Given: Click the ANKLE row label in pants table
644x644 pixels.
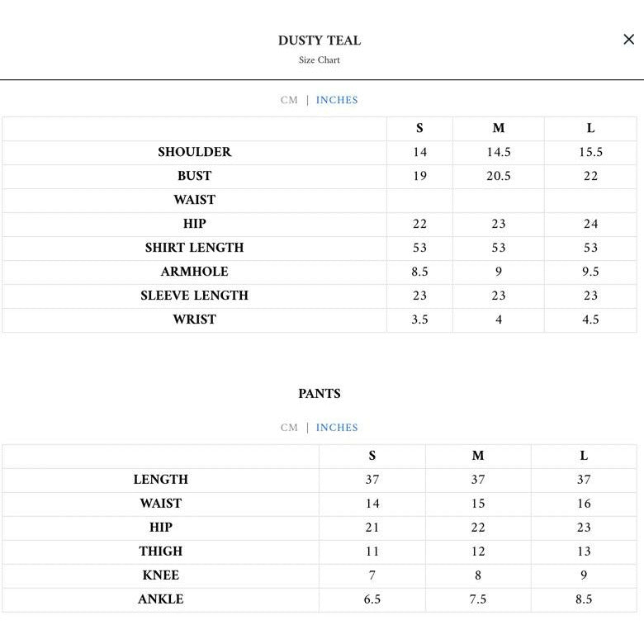Looking at the screenshot, I should [161, 599].
